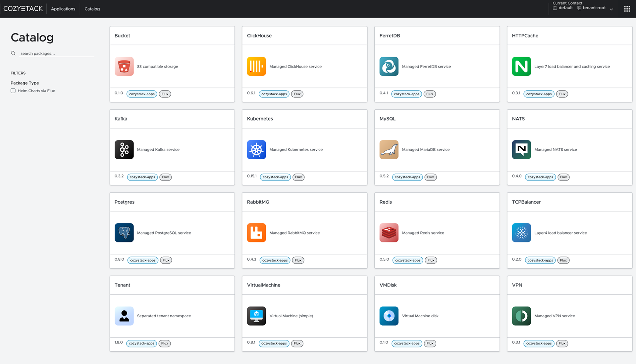This screenshot has height=364, width=636.
Task: Click the Kafka icon
Action: pos(124,150)
